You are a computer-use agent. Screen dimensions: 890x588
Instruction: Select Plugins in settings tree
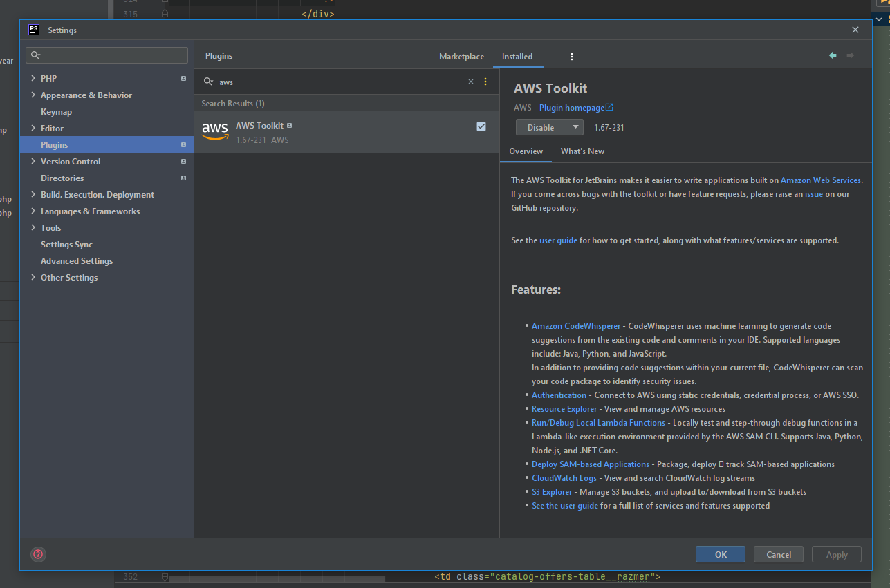coord(107,145)
